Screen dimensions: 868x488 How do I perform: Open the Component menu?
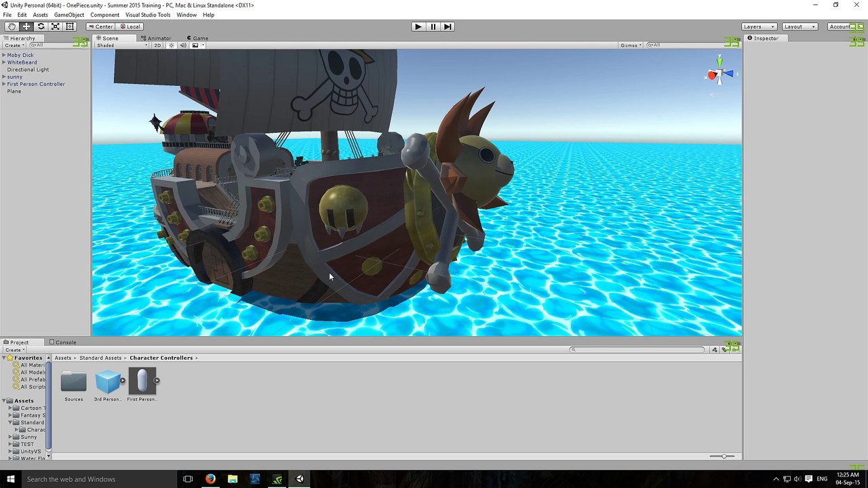105,15
